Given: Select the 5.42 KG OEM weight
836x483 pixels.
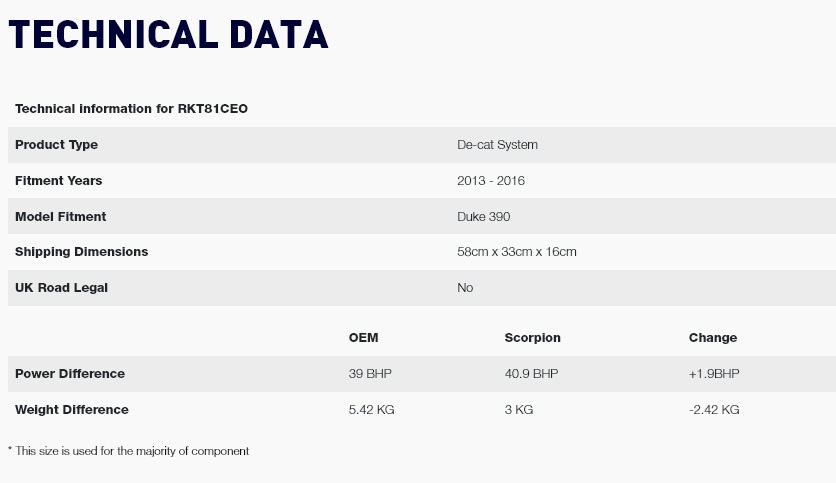Looking at the screenshot, I should point(372,410).
